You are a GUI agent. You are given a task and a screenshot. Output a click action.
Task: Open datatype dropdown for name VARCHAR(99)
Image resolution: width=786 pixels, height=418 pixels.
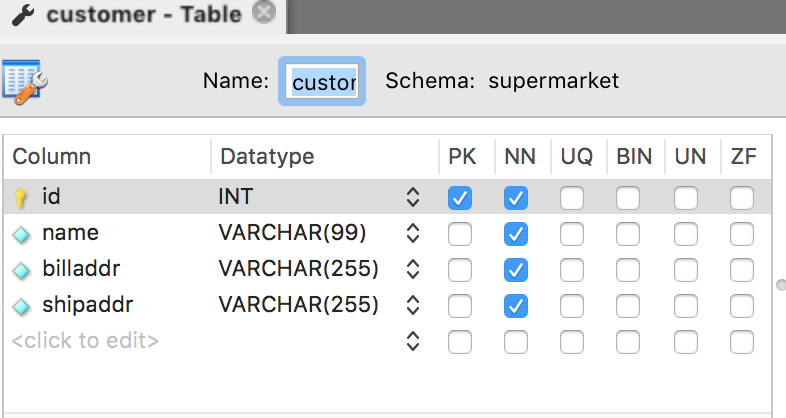tap(412, 234)
